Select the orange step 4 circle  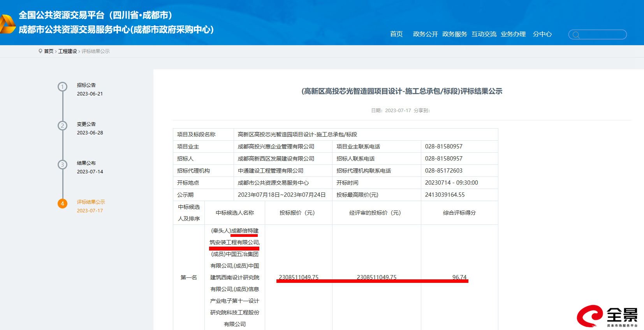(x=62, y=203)
